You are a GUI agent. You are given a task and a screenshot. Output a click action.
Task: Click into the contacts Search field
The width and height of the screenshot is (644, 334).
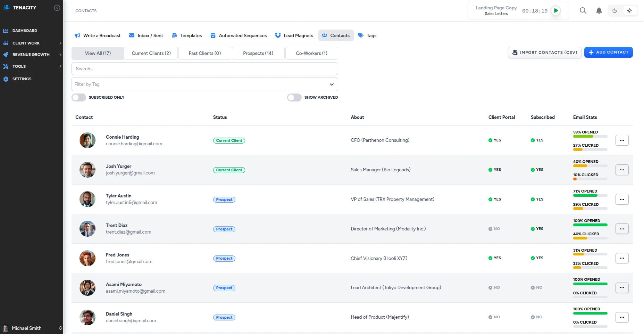click(204, 69)
